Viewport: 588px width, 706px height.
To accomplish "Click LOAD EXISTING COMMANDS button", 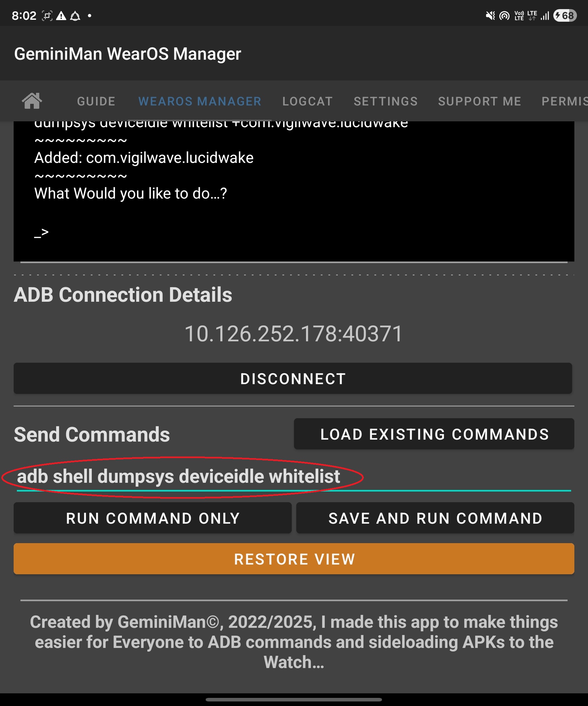I will coord(434,434).
